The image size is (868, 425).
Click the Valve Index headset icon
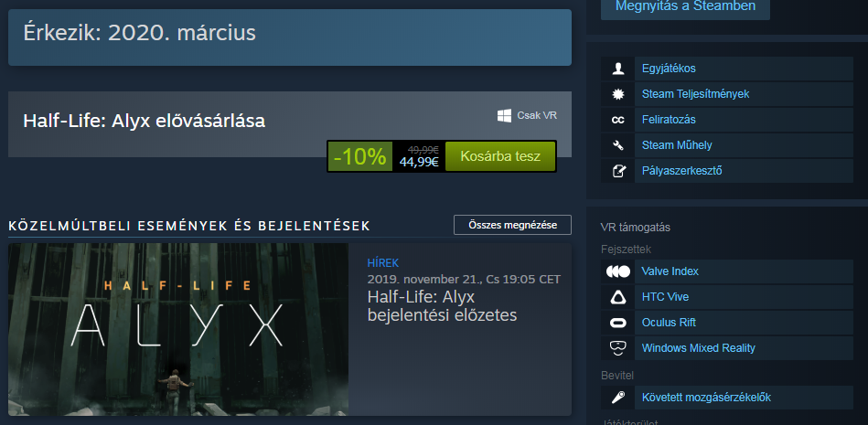[617, 271]
